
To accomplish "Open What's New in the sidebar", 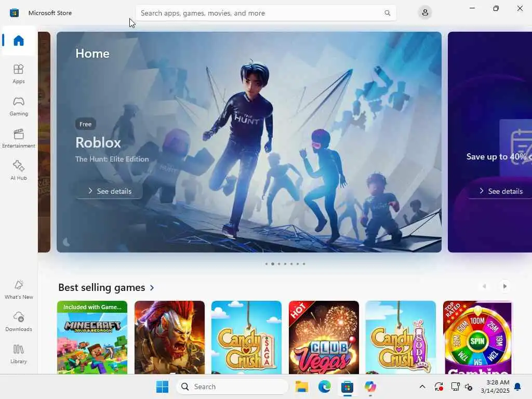I will coord(19,289).
